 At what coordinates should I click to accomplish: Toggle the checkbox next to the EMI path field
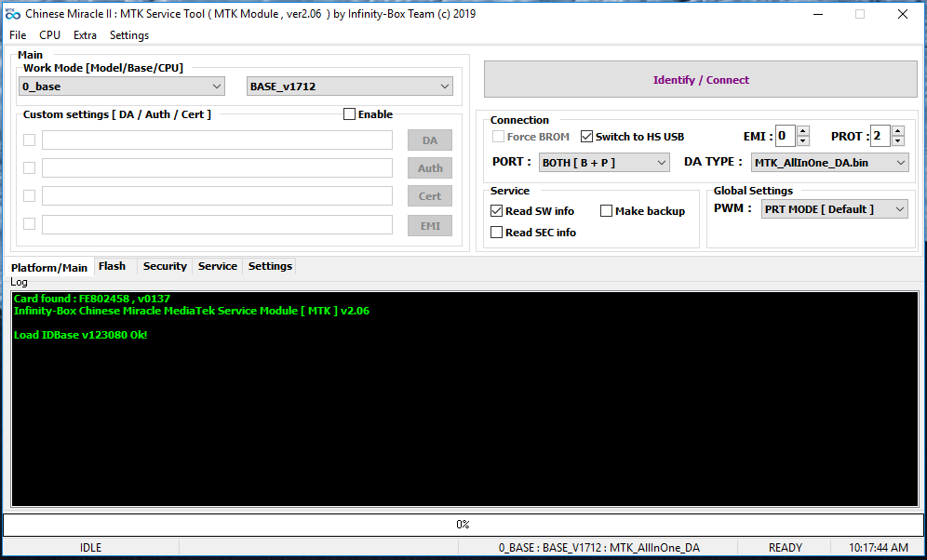[x=29, y=224]
